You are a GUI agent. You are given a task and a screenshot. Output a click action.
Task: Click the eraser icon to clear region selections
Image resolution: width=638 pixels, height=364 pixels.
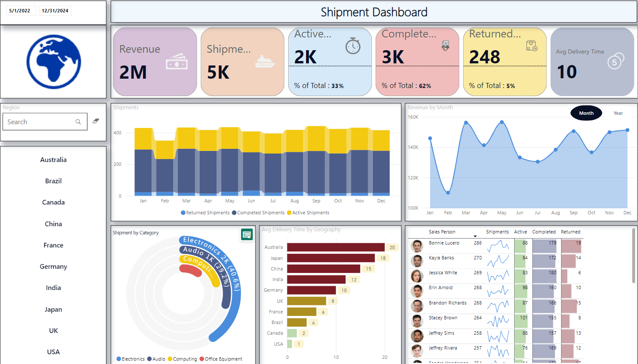96,121
